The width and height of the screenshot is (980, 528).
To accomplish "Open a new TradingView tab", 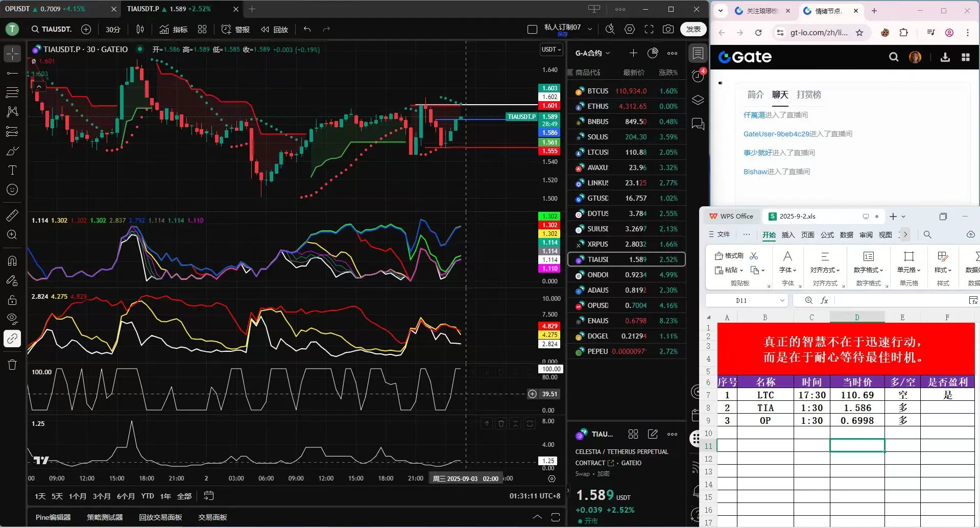I will pyautogui.click(x=252, y=9).
